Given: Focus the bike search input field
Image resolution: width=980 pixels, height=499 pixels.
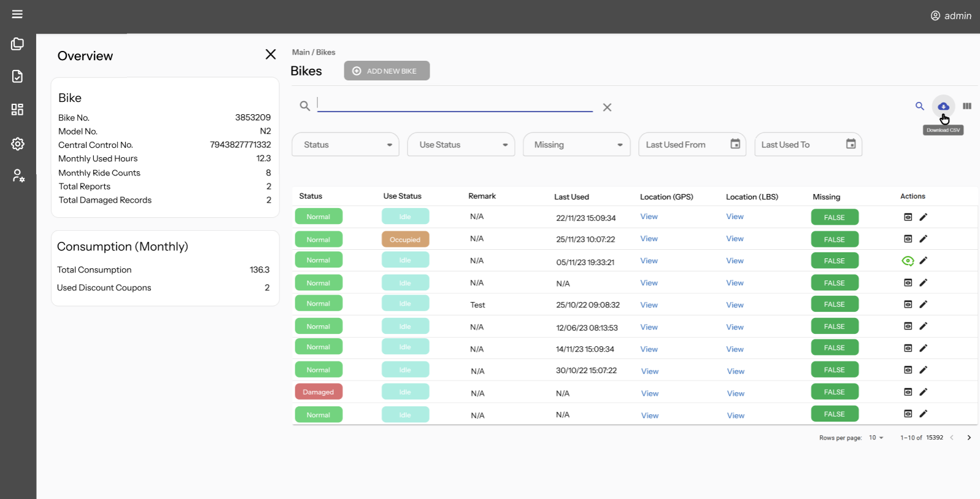Looking at the screenshot, I should pos(455,104).
